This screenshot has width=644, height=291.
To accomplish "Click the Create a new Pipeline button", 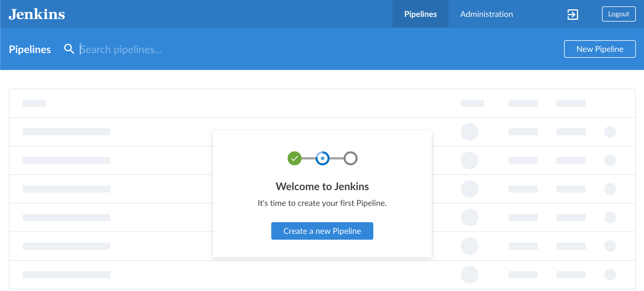I will (322, 231).
